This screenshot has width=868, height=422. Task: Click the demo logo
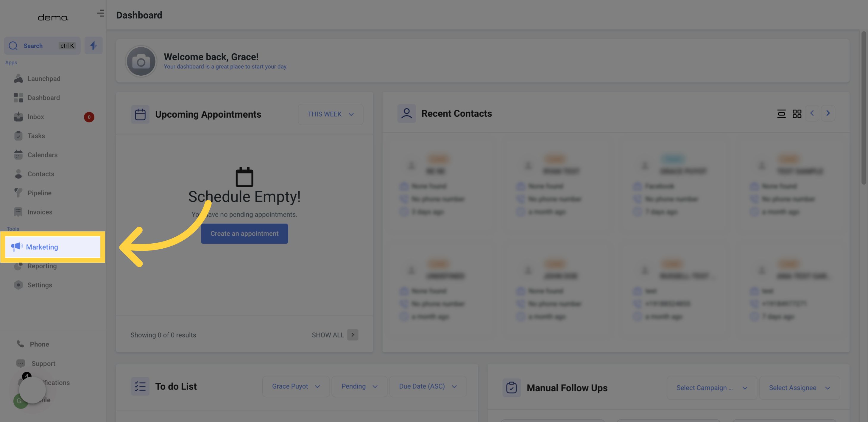53,18
